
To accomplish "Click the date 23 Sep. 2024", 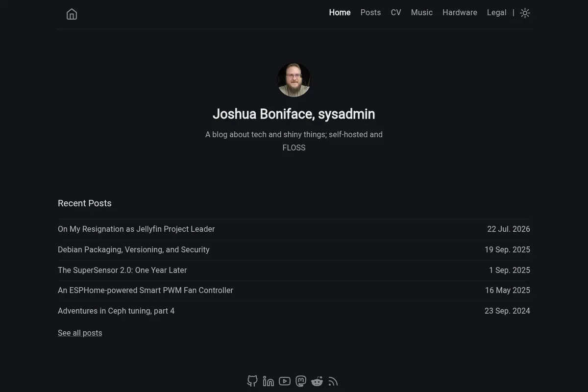I will click(x=507, y=311).
